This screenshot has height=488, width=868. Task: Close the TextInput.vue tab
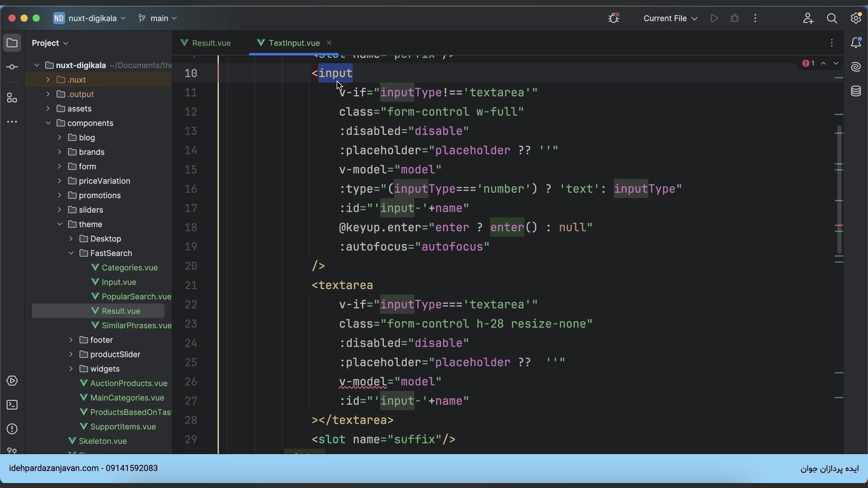[x=329, y=43]
